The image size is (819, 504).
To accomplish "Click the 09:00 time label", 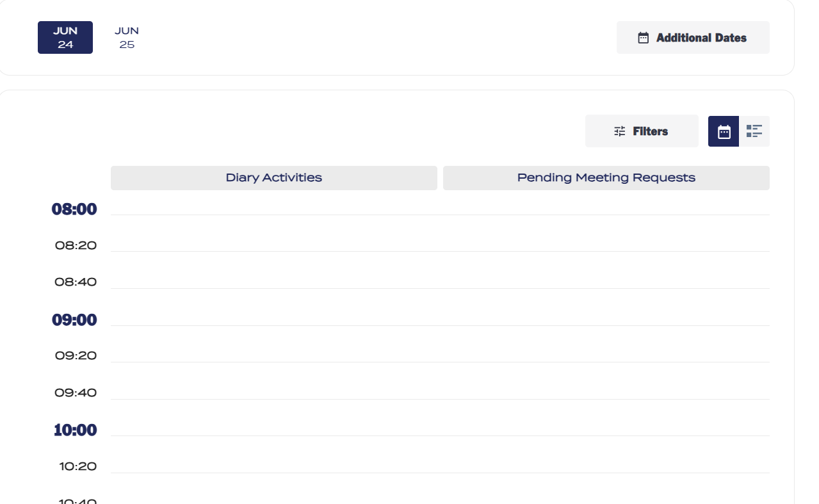I will [x=75, y=318].
